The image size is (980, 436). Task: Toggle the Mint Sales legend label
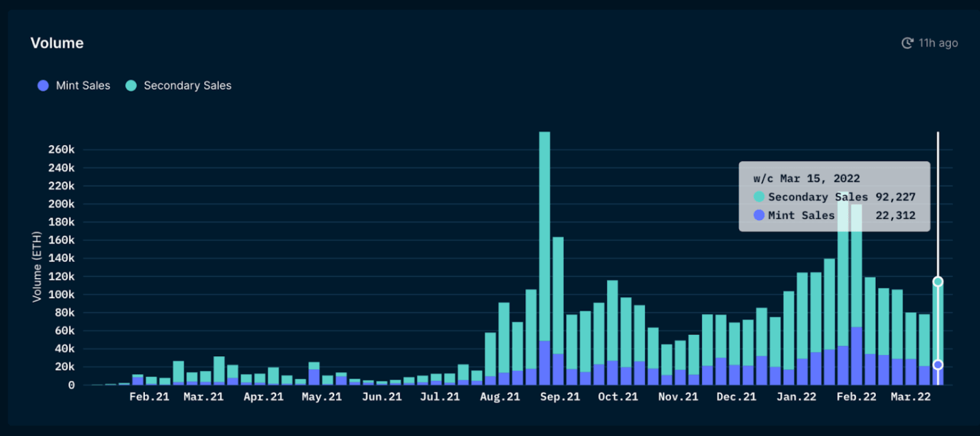83,86
